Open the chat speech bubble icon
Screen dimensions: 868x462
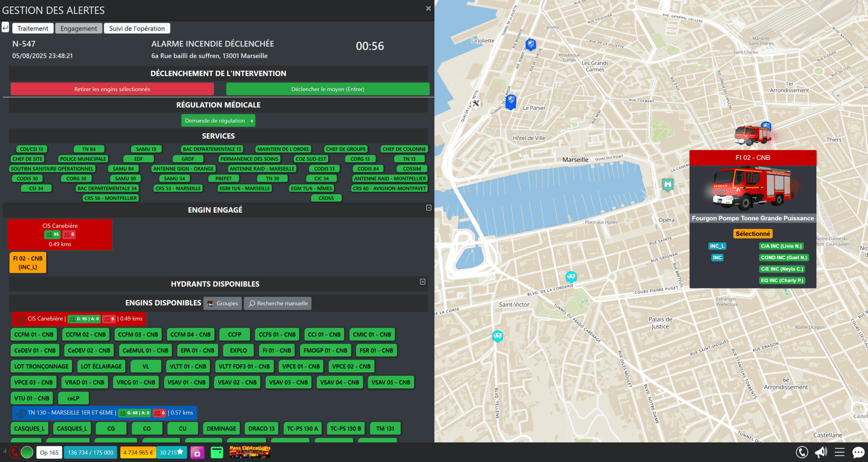click(x=858, y=452)
